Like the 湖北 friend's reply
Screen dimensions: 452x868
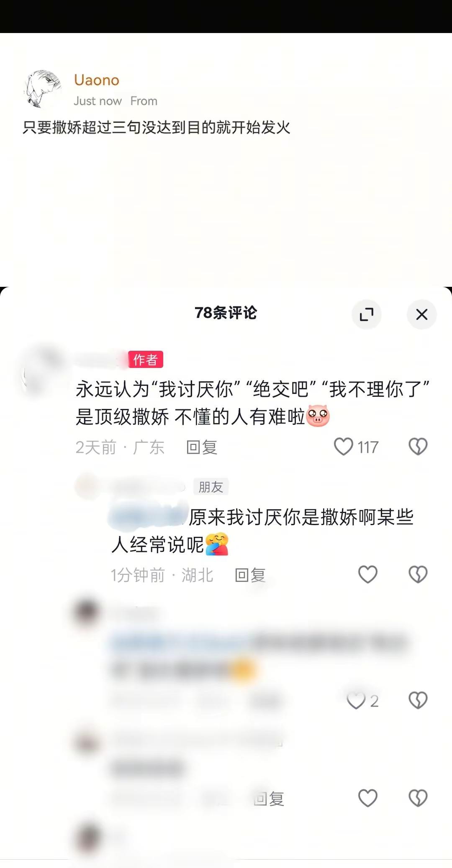coord(368,574)
